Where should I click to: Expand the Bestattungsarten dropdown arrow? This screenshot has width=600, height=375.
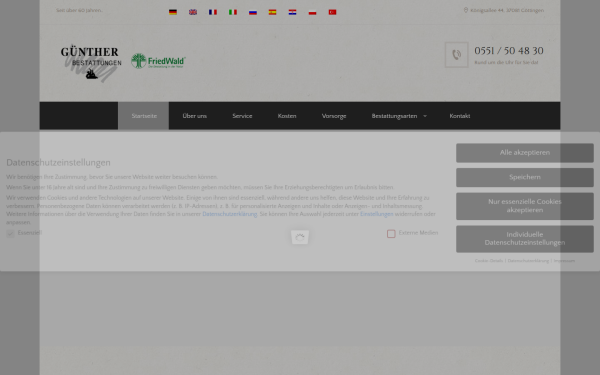[425, 116]
